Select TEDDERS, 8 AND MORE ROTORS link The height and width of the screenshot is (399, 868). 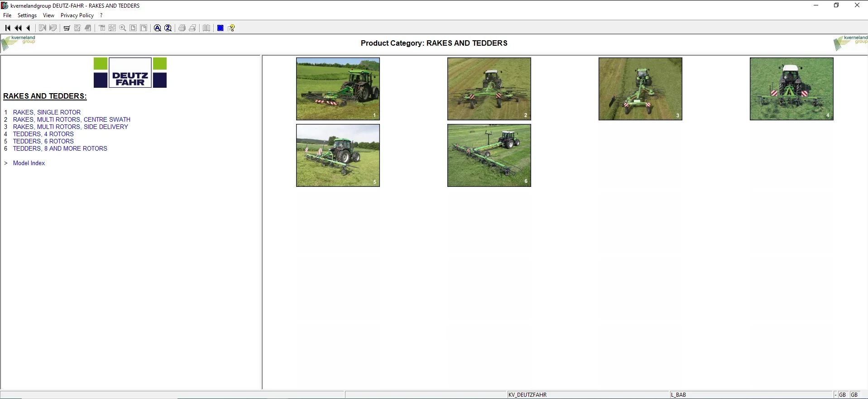tap(60, 148)
